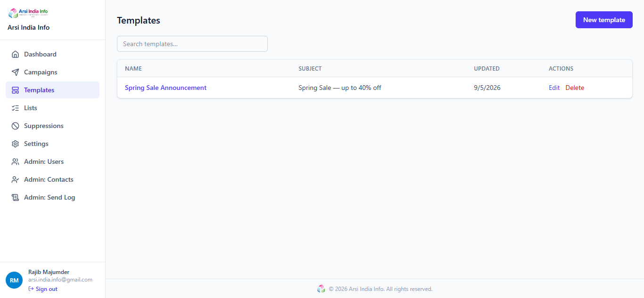Focus the Search templates field

tap(192, 44)
